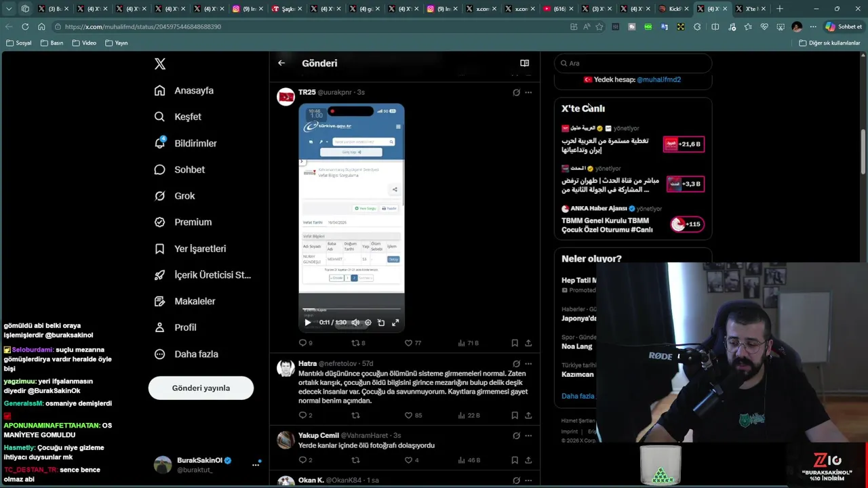Open more options on Hatra post

pos(528,364)
